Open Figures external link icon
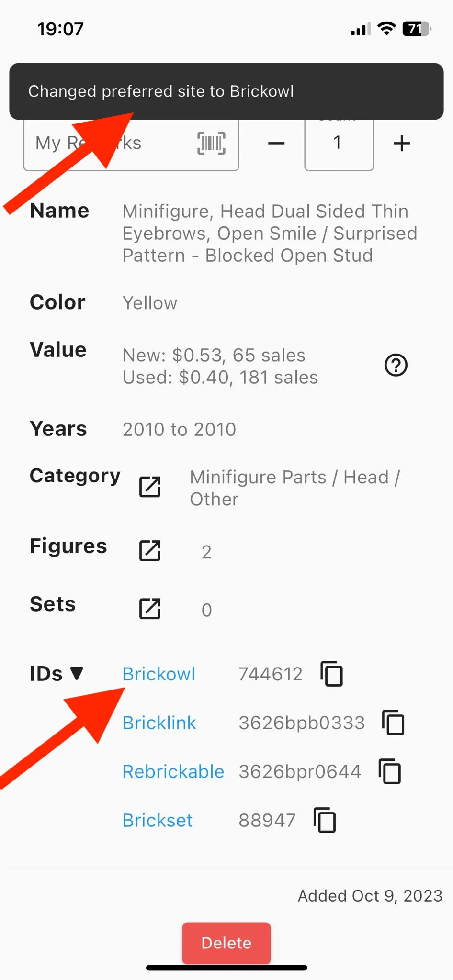 (x=150, y=551)
